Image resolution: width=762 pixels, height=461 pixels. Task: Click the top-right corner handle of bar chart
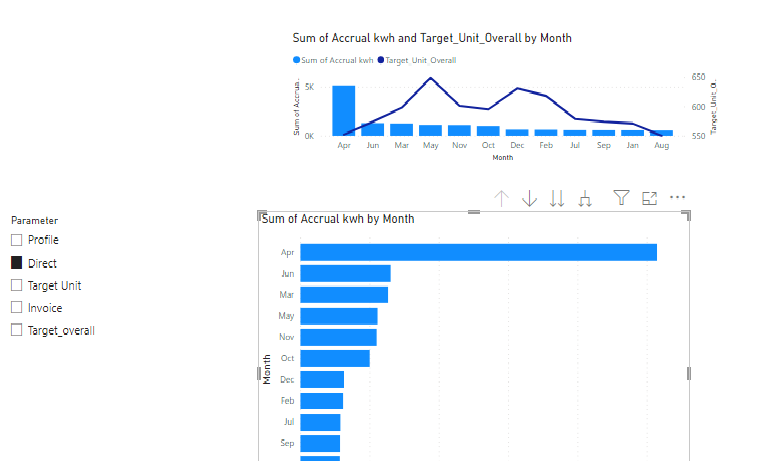coord(686,216)
